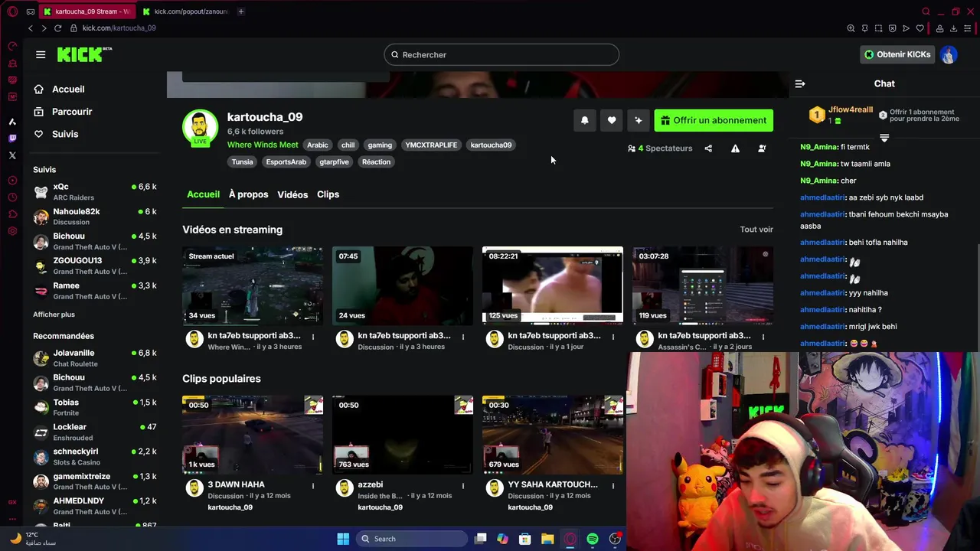Open options menu for the 24 vues video
This screenshot has height=551, width=980.
pos(462,337)
